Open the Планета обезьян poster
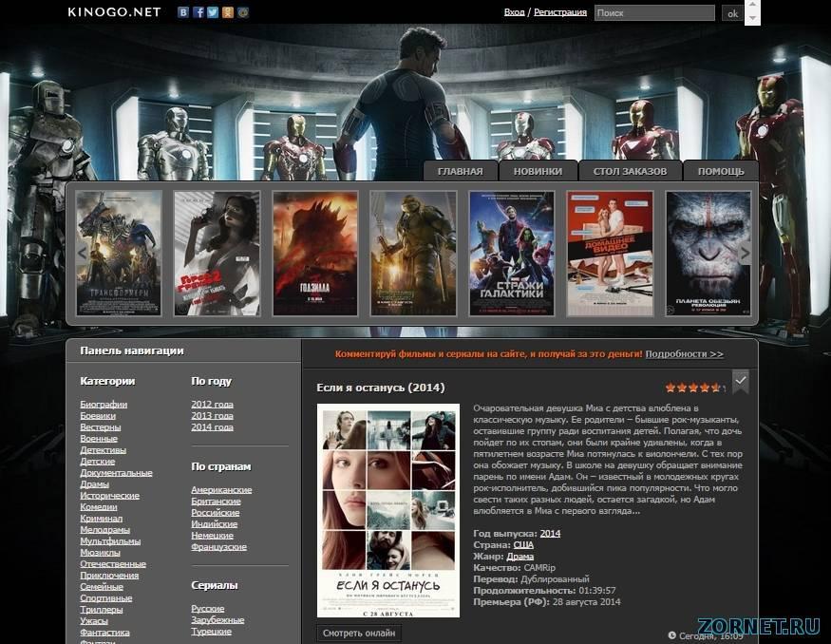The image size is (831, 644). click(708, 254)
